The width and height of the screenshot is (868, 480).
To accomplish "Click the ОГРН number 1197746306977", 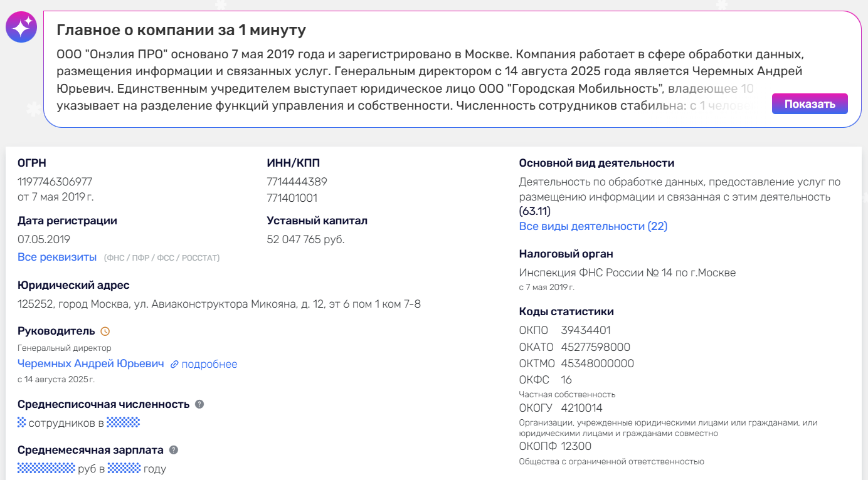I will [x=55, y=182].
